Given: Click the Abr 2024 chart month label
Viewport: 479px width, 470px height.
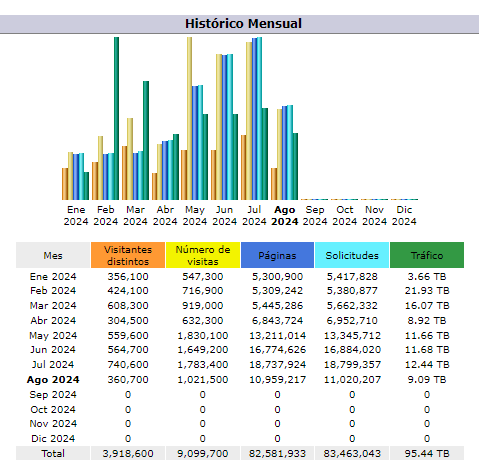Looking at the screenshot, I should [x=165, y=215].
